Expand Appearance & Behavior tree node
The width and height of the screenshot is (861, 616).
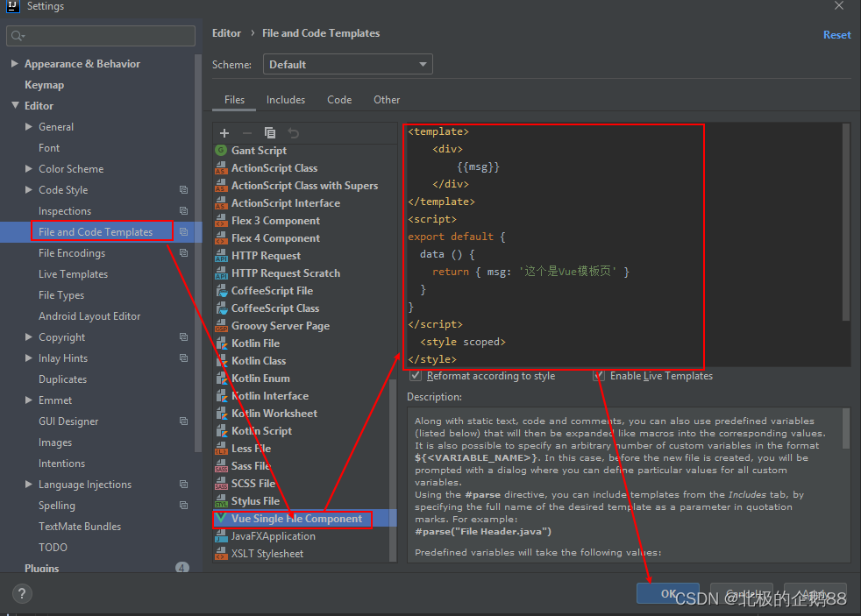pos(15,64)
